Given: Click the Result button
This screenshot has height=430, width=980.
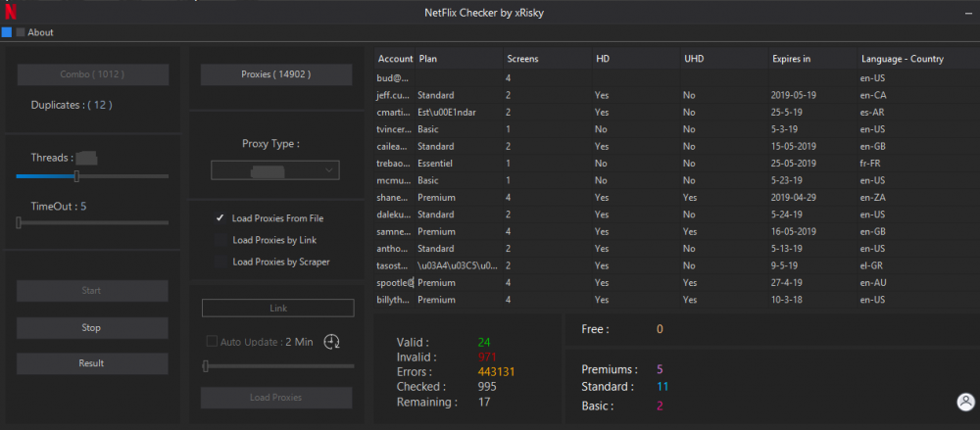Looking at the screenshot, I should 91,363.
